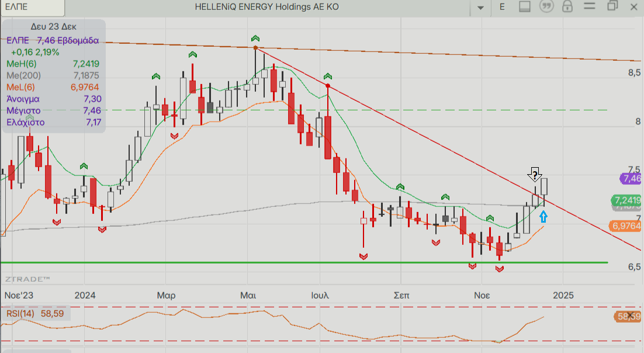Open the symbol dropdown arrow in title bar
Image resolution: width=644 pixels, height=353 pixels.
coord(480,8)
